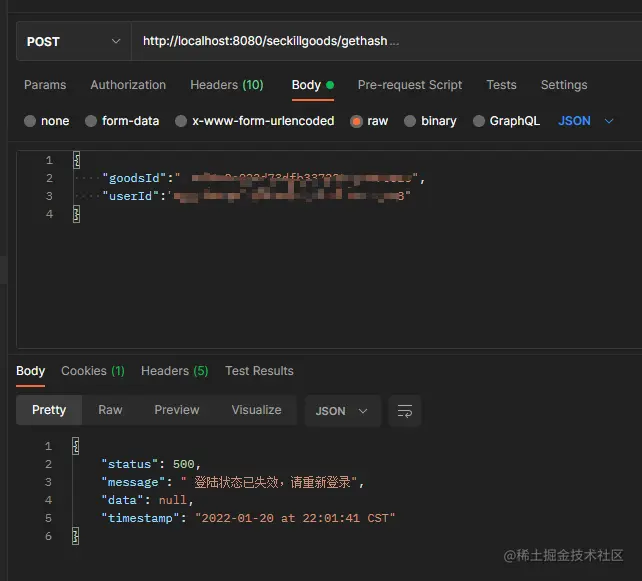Select the response Body tab

coord(30,371)
